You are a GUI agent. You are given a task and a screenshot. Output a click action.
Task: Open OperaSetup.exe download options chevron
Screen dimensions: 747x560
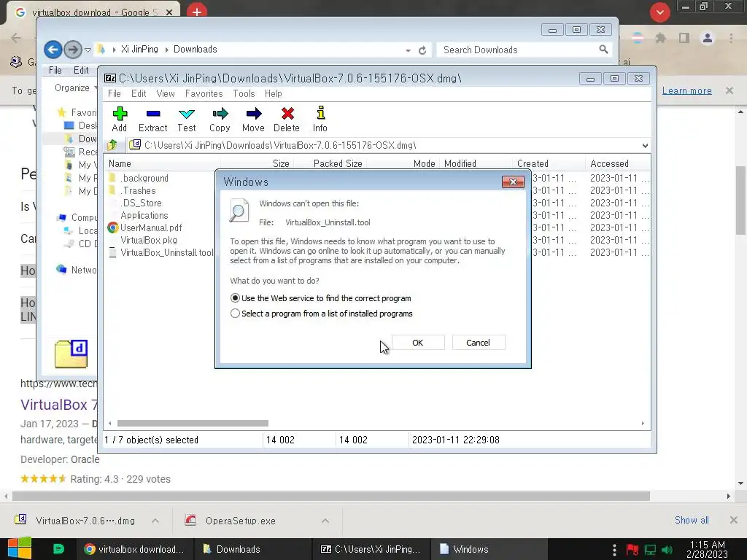pyautogui.click(x=325, y=521)
